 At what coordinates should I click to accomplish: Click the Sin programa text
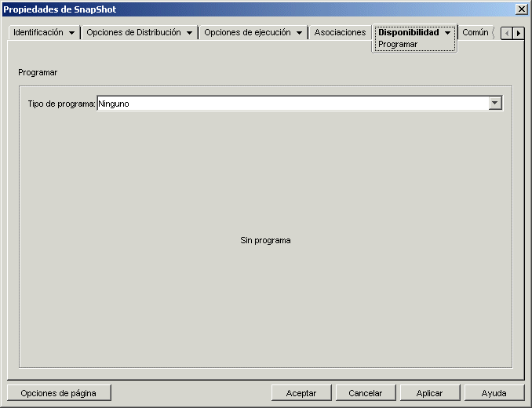(265, 240)
